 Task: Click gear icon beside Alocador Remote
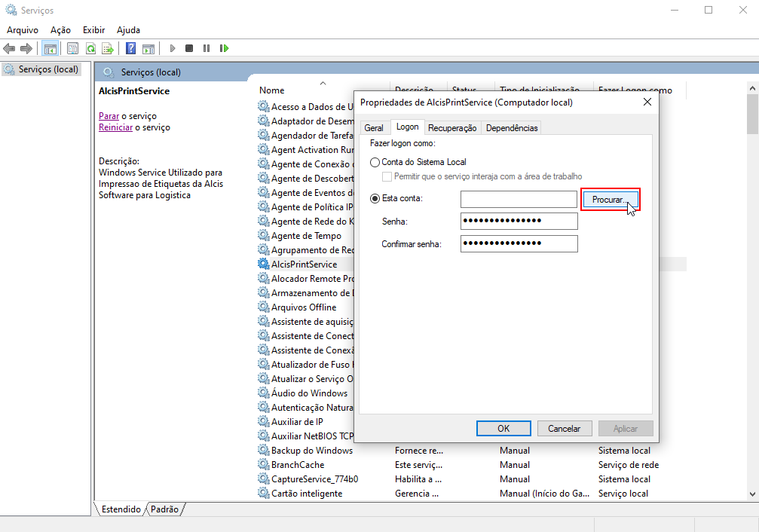[263, 278]
